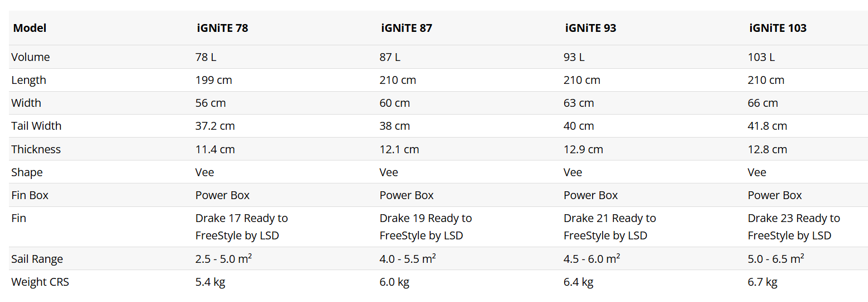This screenshot has height=302, width=868.
Task: Click the Drake 23 Ready to FreeStyle fin text
Action: click(x=793, y=226)
